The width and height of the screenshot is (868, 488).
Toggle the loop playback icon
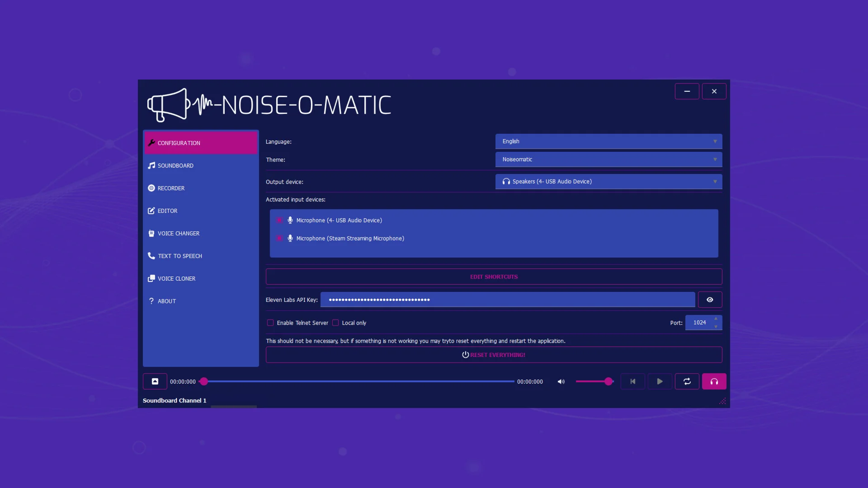687,381
